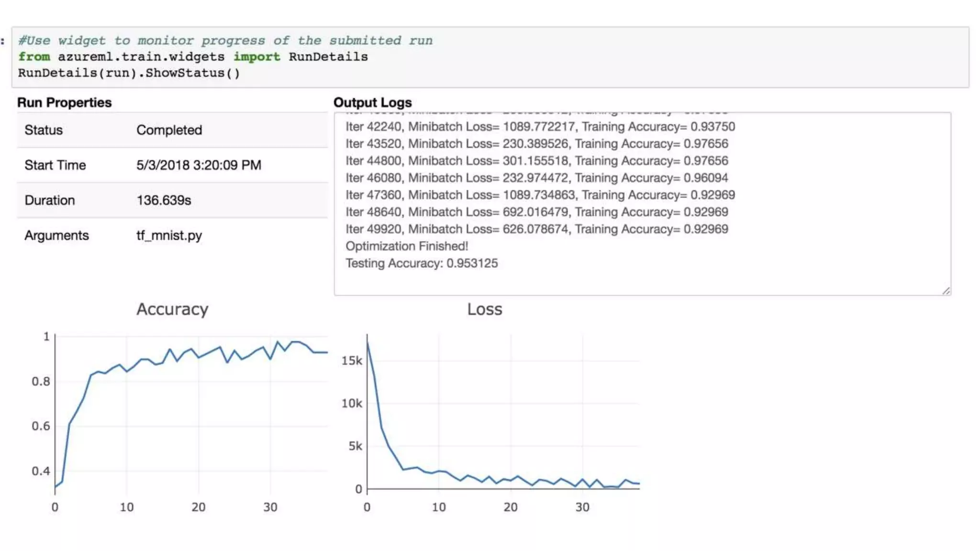Click the '20' tick on Accuracy x-axis
The height and width of the screenshot is (551, 980).
point(199,507)
